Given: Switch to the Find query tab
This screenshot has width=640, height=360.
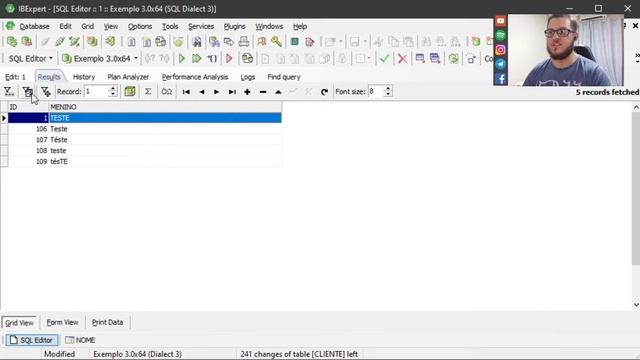Looking at the screenshot, I should 284,77.
